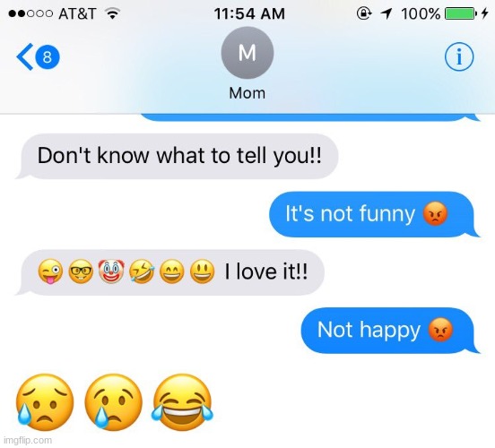Screen dimensions: 495x448
Task: Select the "I love it!!" message bubble
Action: (169, 272)
